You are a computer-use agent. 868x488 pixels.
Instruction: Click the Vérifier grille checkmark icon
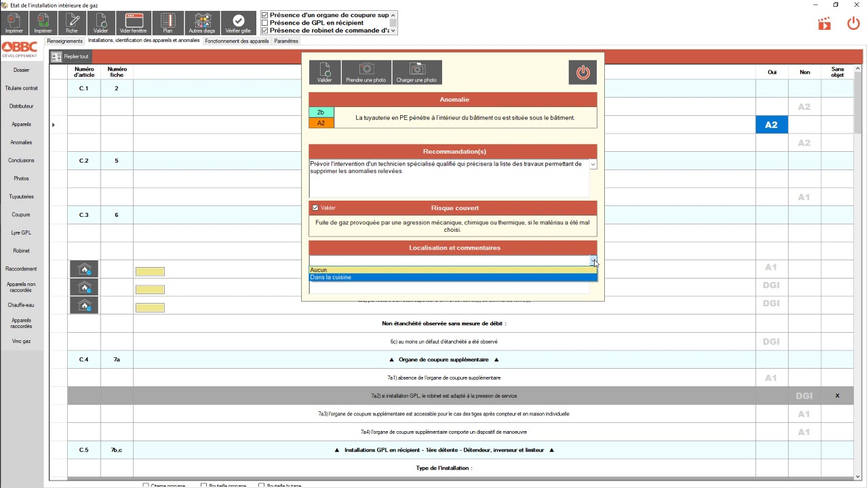pyautogui.click(x=238, y=23)
